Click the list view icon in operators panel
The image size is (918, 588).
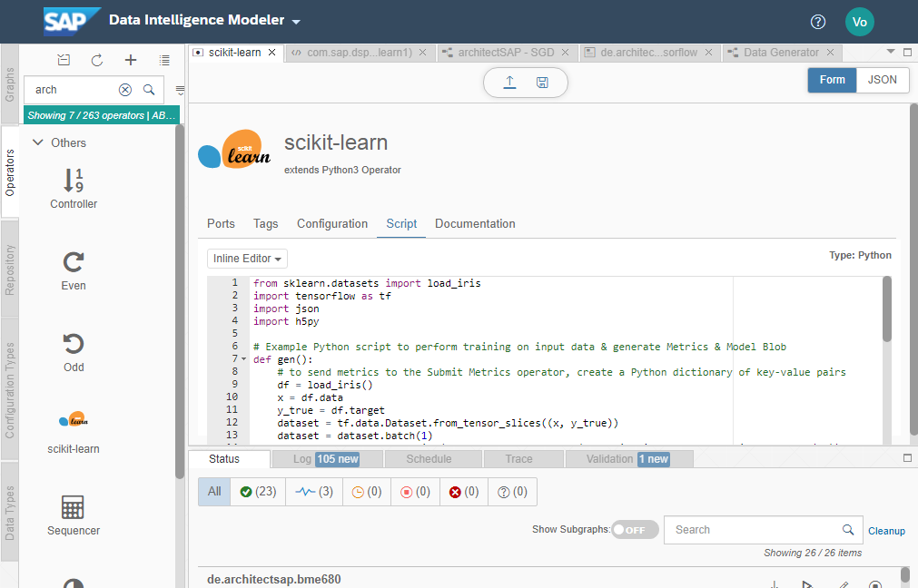coord(164,61)
